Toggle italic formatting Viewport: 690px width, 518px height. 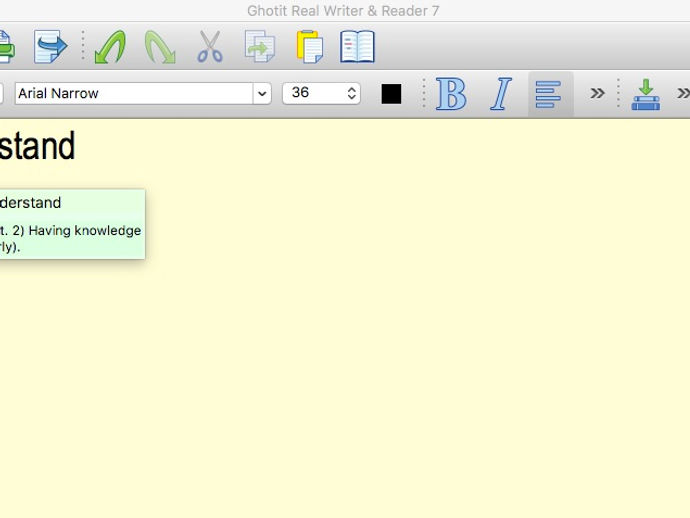pyautogui.click(x=501, y=93)
